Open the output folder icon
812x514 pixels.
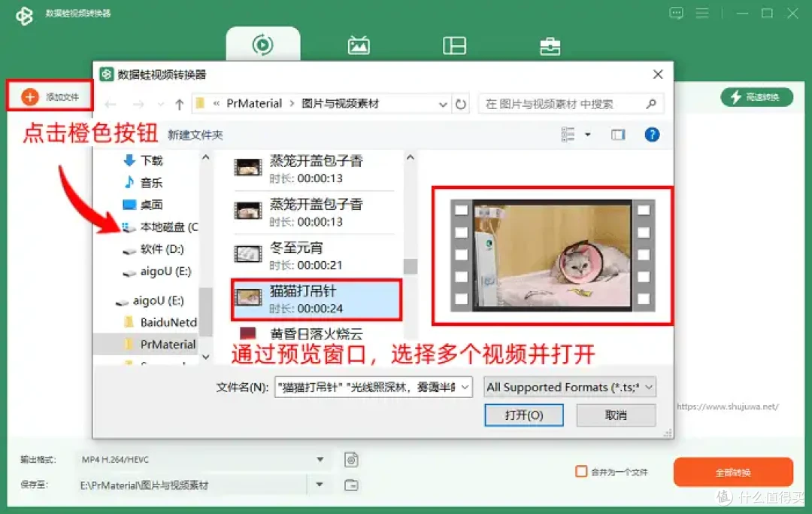tap(351, 485)
